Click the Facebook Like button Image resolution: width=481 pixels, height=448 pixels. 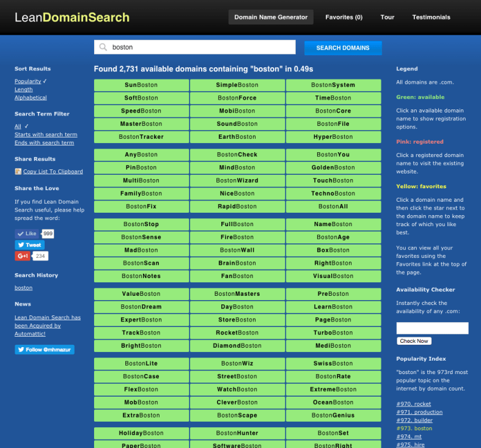tap(27, 233)
